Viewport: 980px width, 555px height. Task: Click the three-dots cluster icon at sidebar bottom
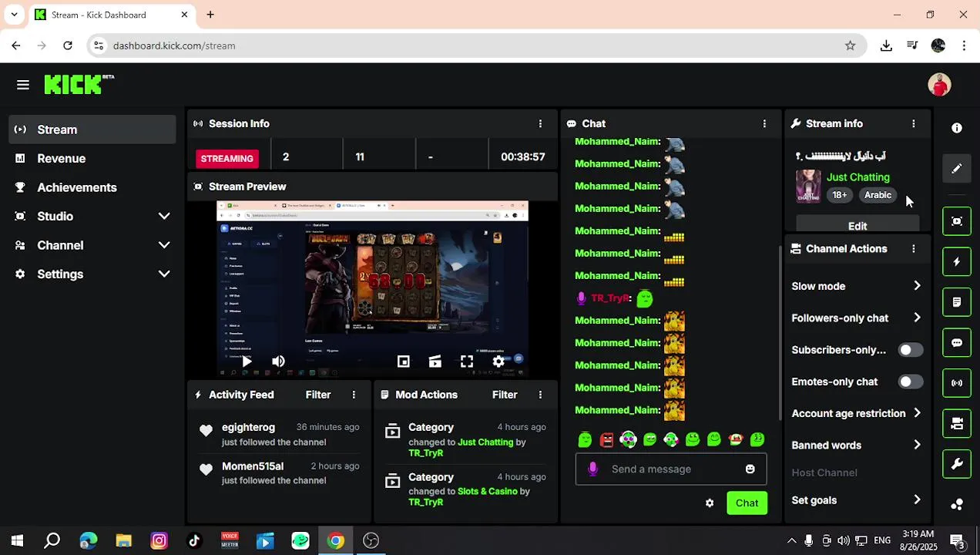pyautogui.click(x=957, y=504)
